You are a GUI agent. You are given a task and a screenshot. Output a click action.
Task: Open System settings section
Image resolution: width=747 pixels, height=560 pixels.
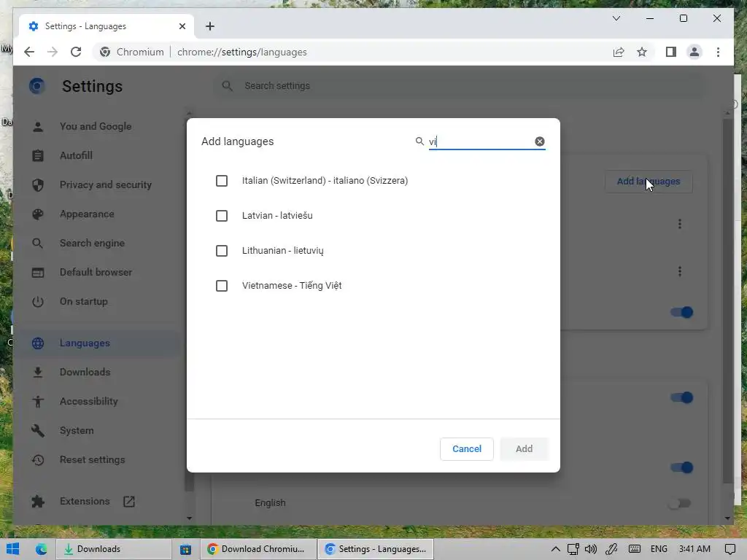pos(76,430)
